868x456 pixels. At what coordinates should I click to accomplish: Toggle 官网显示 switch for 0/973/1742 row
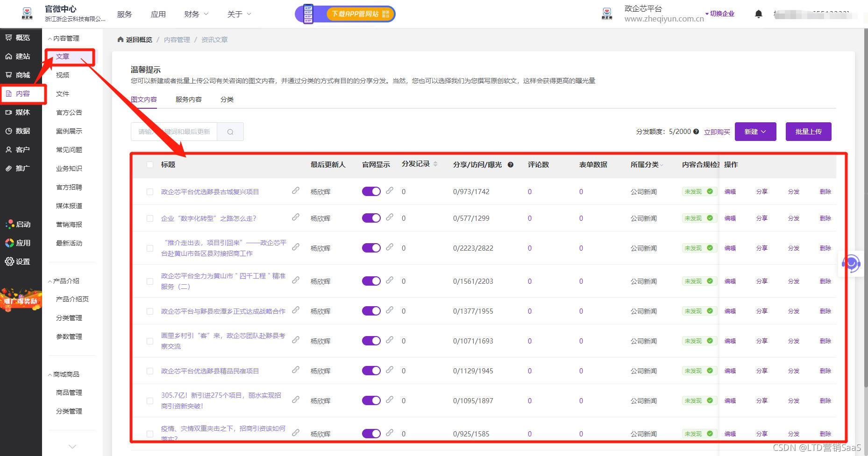point(371,191)
